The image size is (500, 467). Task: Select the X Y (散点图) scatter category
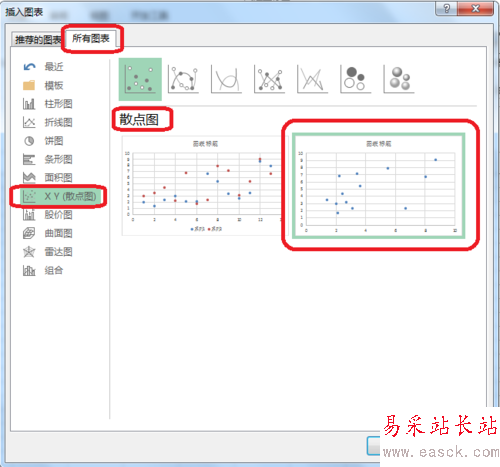coord(60,196)
